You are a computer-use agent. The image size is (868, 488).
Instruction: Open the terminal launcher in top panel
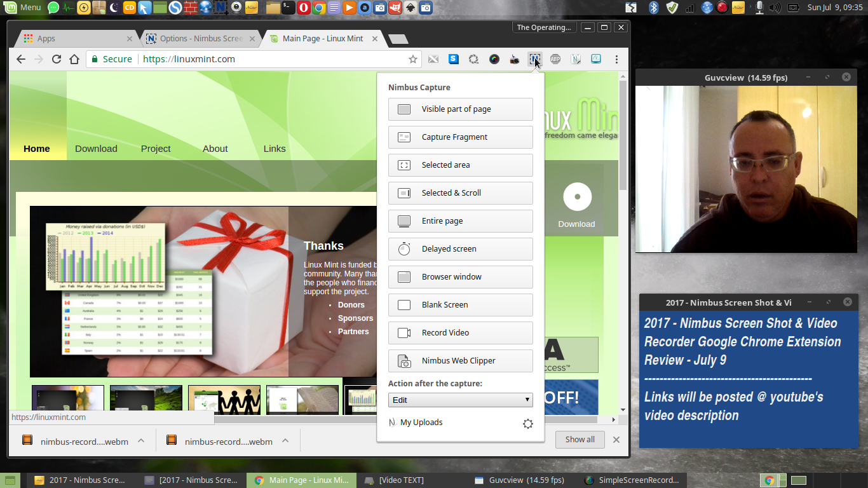click(x=288, y=8)
